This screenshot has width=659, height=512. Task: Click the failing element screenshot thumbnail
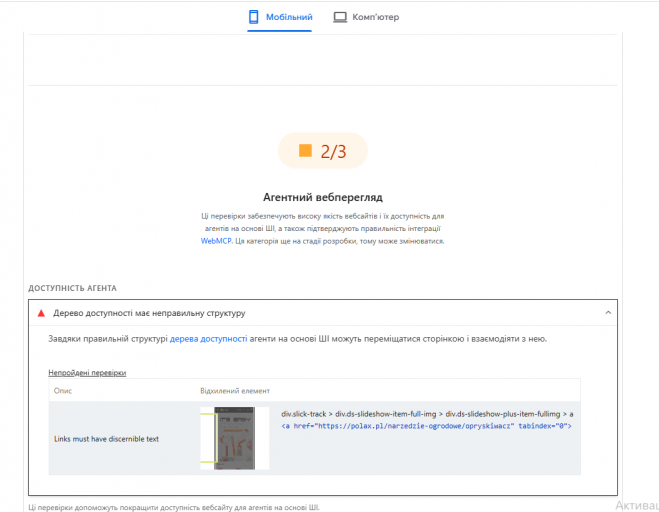click(x=235, y=438)
